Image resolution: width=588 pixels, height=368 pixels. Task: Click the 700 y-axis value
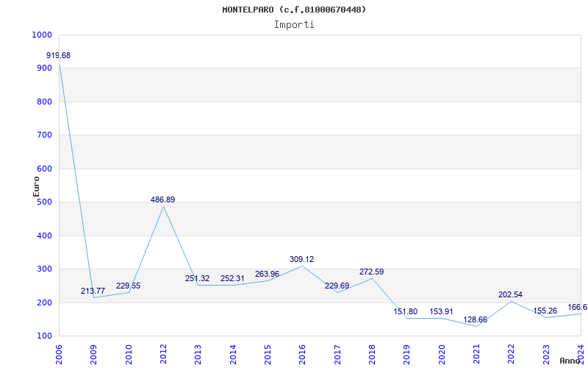44,135
